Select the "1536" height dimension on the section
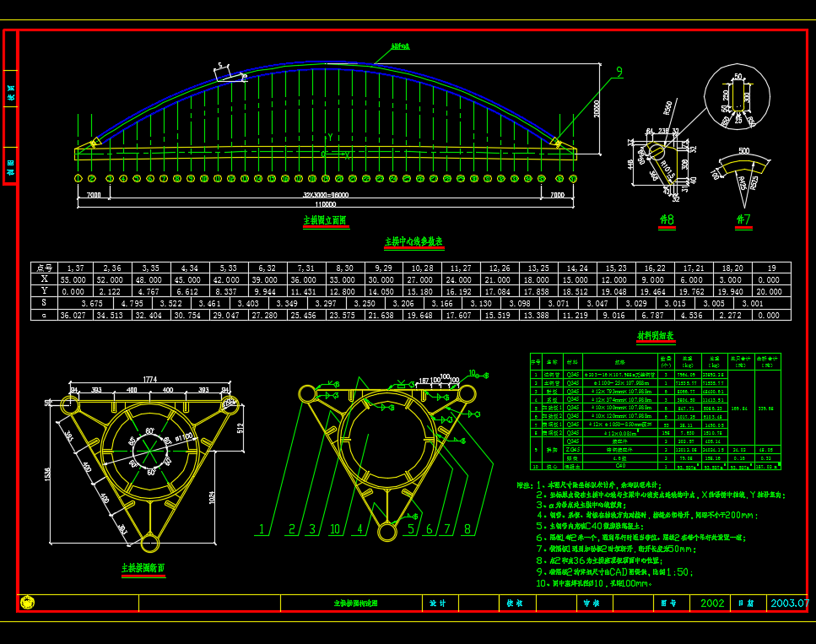Viewport: 816px width, 644px height. tap(48, 474)
